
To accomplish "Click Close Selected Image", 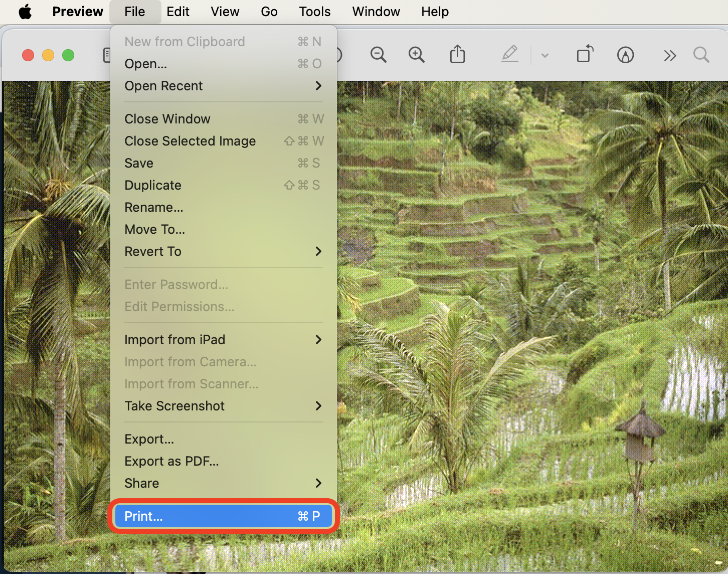I will click(190, 141).
